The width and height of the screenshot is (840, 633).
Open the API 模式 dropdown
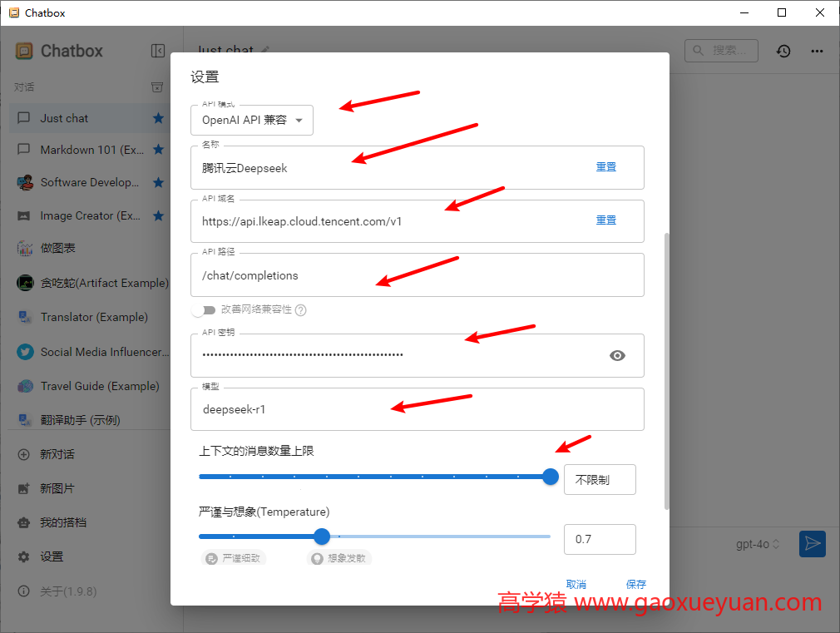tap(251, 120)
